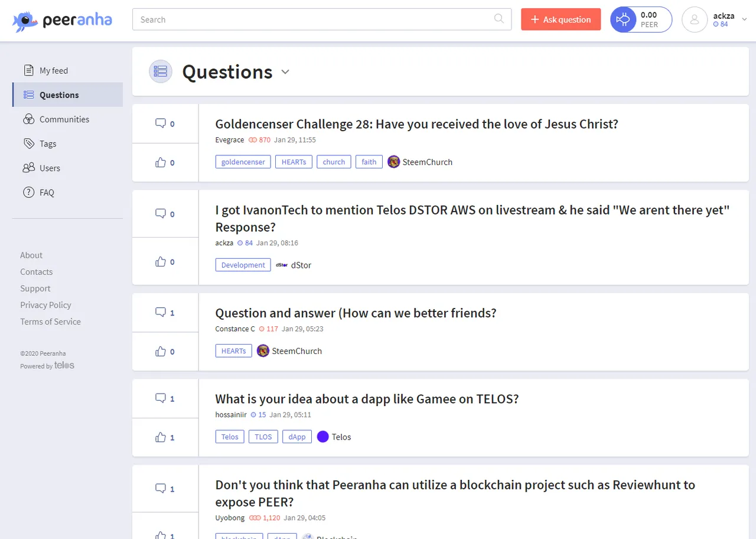Expand the Questions filter dropdown chevron

tap(285, 72)
